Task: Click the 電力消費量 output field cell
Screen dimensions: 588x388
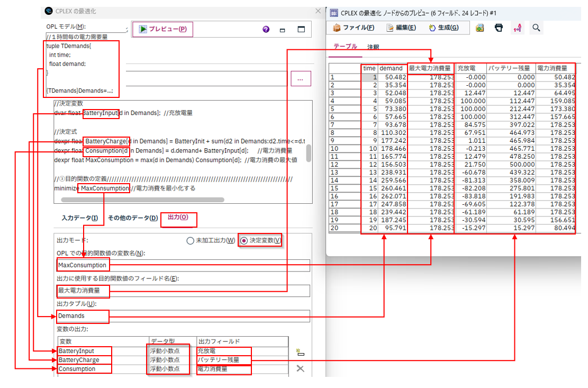Action: click(x=242, y=369)
